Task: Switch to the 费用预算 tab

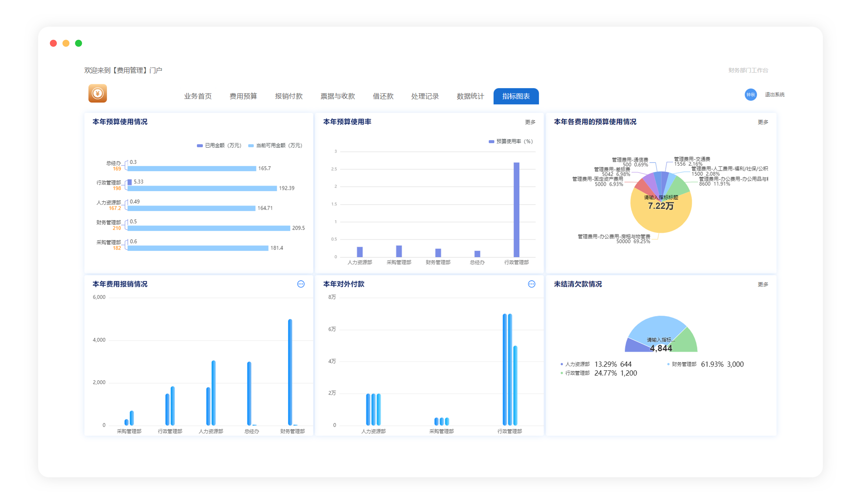Action: pos(243,96)
